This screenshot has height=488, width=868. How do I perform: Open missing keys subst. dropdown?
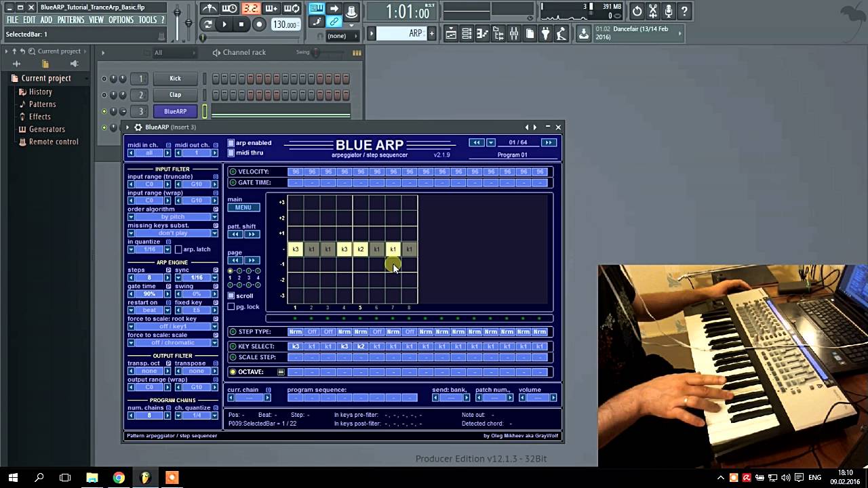[x=173, y=233]
